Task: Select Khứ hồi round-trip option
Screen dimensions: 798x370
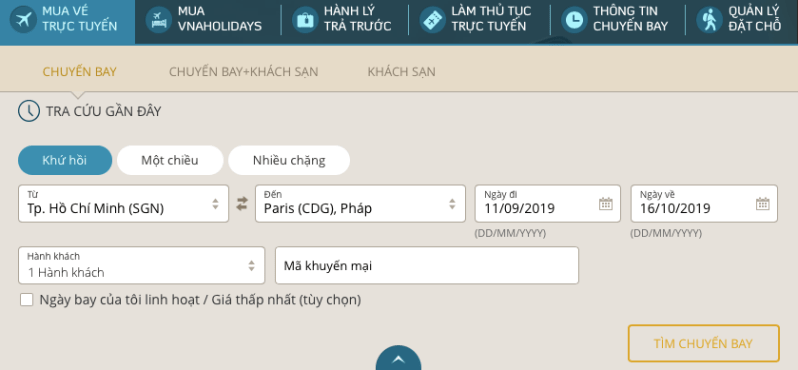Action: click(x=65, y=160)
